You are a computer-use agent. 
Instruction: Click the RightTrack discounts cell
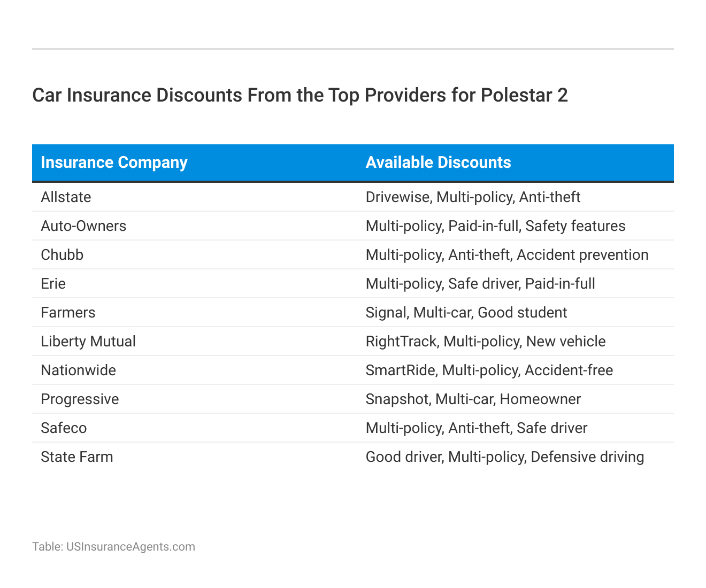coord(485,342)
